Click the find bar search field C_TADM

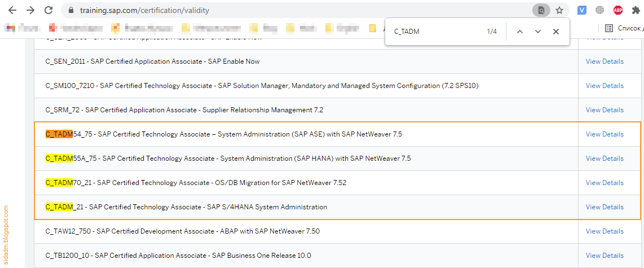click(435, 32)
